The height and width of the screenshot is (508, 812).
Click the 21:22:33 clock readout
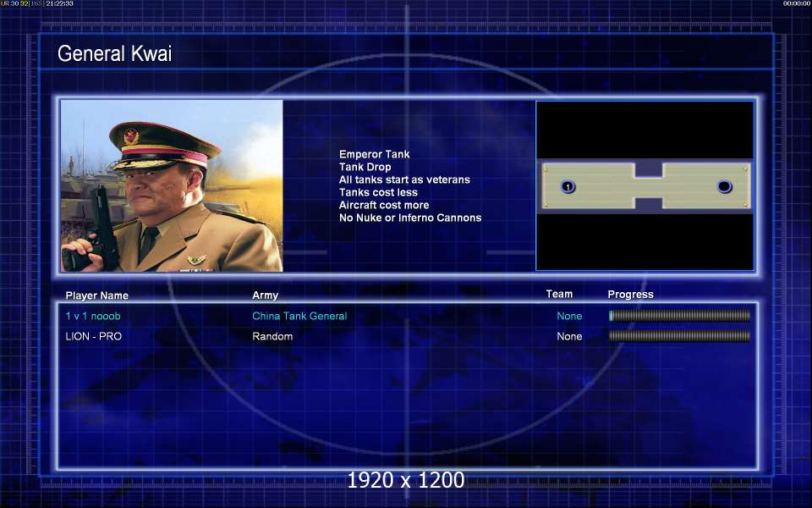click(59, 3)
